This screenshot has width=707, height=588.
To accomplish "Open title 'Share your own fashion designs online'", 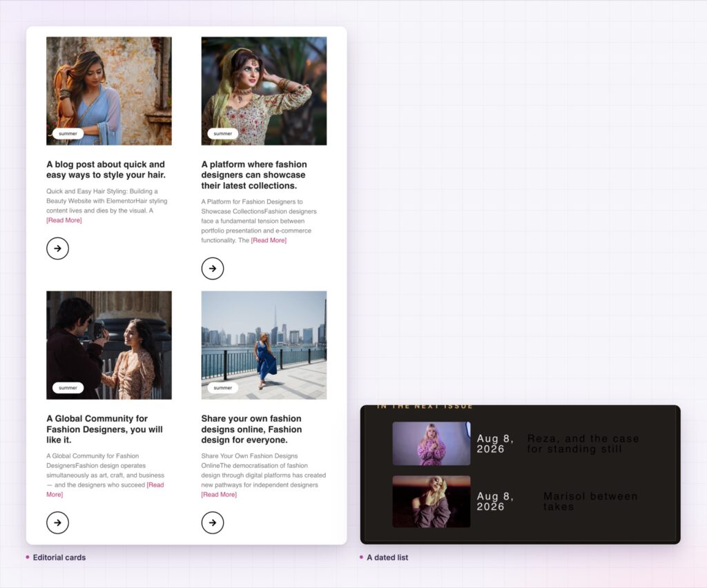I will tap(251, 429).
